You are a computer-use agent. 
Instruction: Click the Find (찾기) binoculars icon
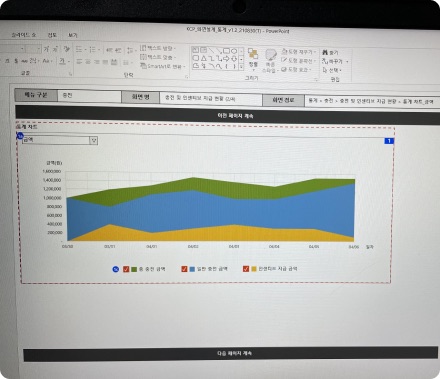[325, 52]
